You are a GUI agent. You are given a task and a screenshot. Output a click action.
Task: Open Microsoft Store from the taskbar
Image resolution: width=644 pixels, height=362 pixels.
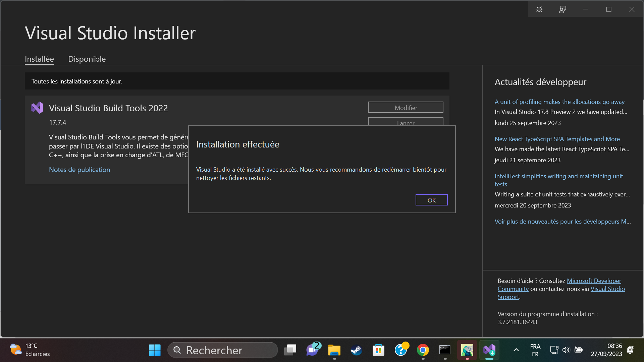pos(378,350)
